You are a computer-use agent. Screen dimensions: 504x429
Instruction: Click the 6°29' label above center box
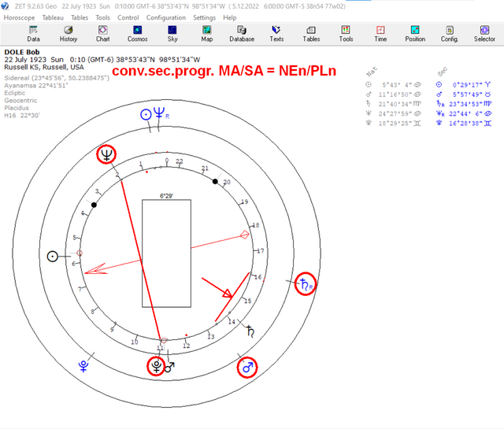tap(166, 196)
